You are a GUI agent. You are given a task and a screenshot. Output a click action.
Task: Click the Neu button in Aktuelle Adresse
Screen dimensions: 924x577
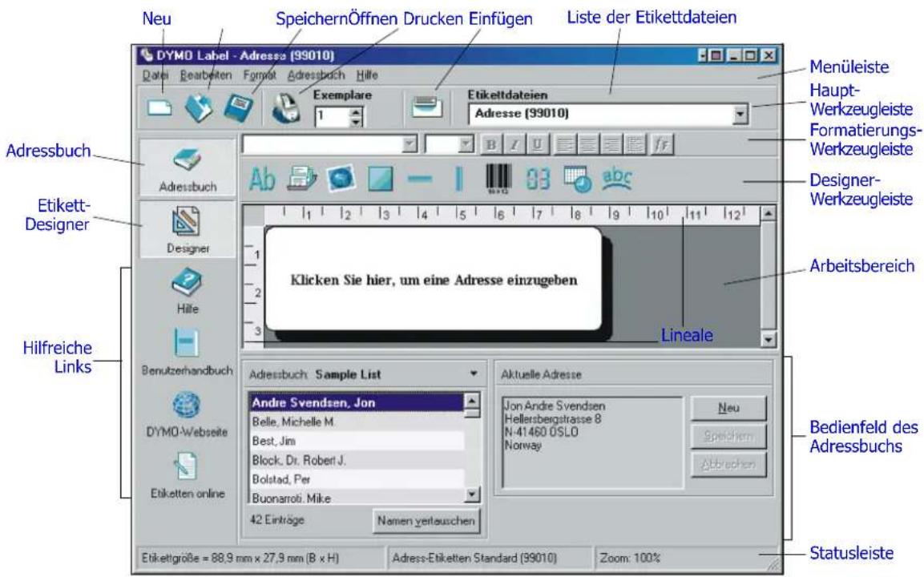(728, 408)
